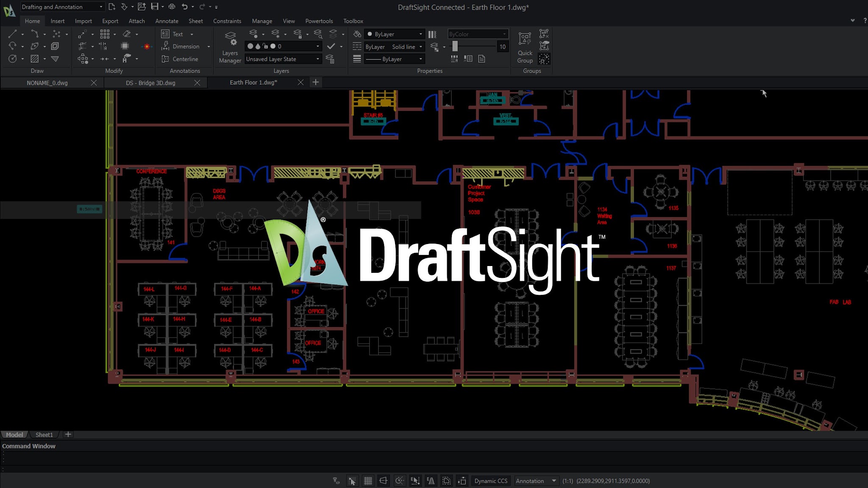Add a new drawing tab with plus button

315,82
